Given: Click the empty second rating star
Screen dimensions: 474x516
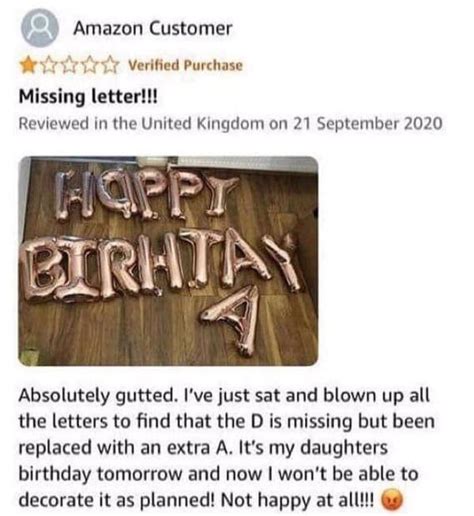Looking at the screenshot, I should click(x=49, y=66).
